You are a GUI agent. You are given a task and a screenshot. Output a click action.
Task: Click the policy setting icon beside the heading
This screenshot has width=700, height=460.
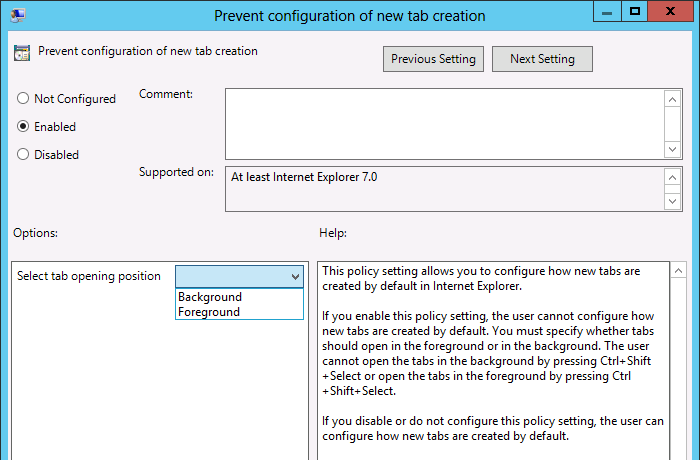point(22,52)
